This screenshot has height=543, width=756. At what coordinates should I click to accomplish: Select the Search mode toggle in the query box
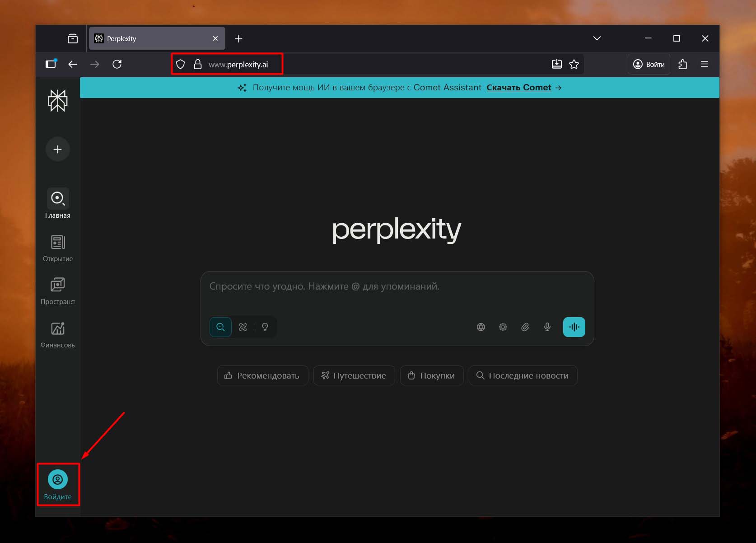coord(220,327)
